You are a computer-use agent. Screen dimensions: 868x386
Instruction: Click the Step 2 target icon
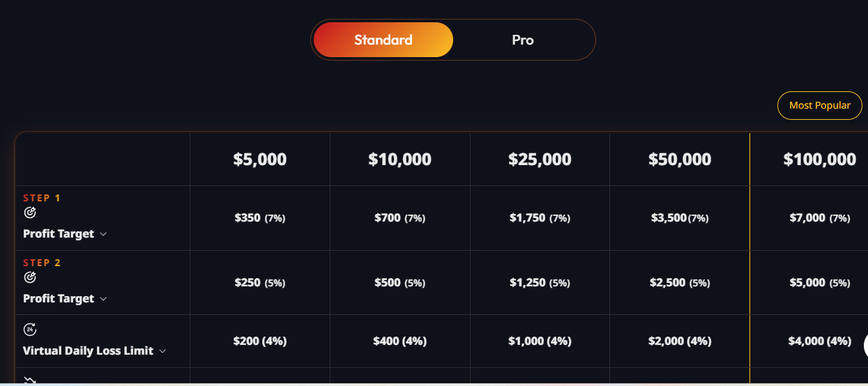(x=29, y=277)
